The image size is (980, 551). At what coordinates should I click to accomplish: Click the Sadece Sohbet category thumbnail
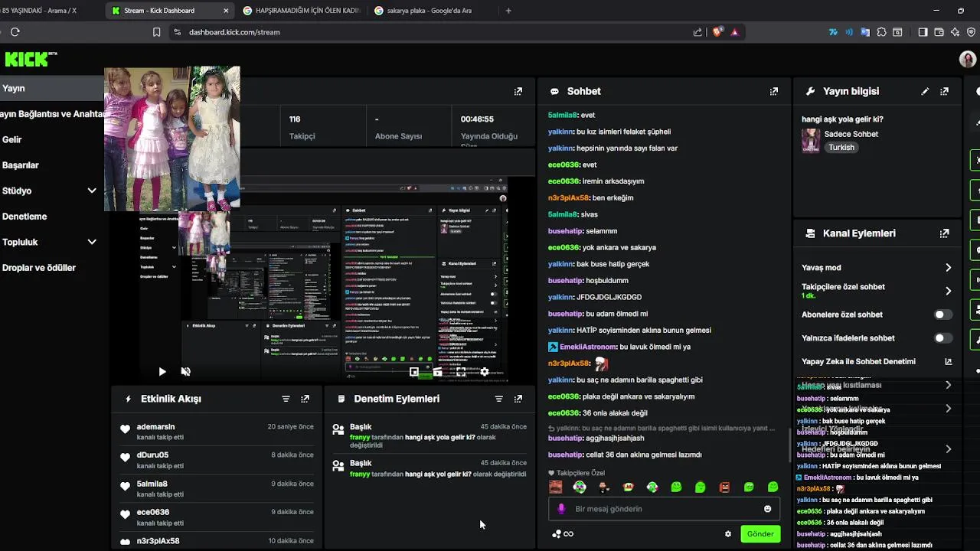pos(811,140)
